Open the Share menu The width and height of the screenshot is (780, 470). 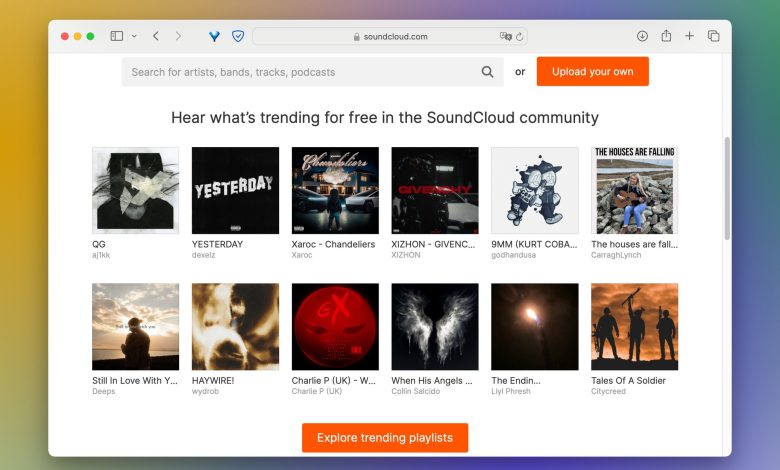click(666, 36)
